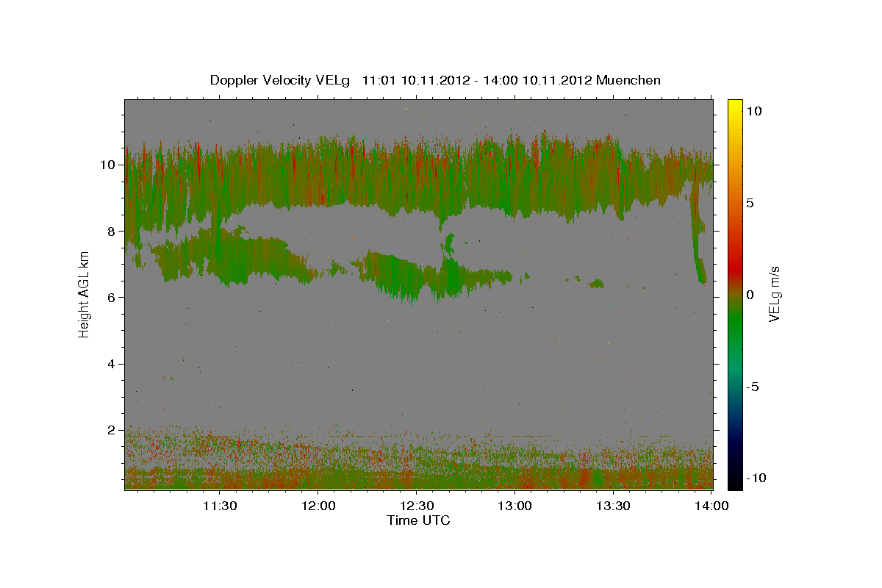Click the 'VELg m/s' colorbar title

tap(775, 294)
